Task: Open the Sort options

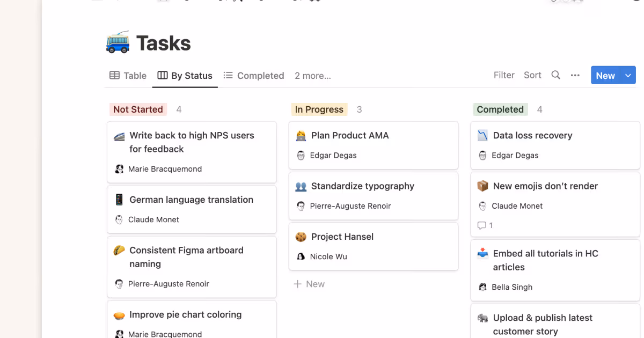Action: point(532,75)
